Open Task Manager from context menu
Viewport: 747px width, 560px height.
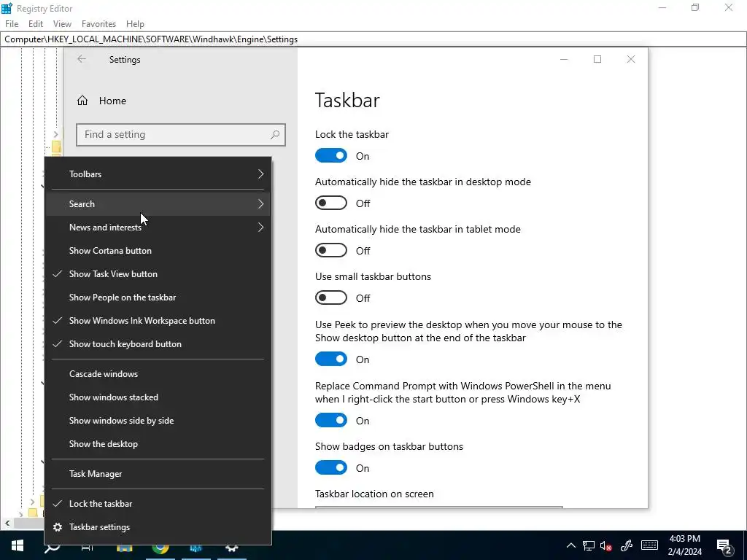tap(158, 474)
